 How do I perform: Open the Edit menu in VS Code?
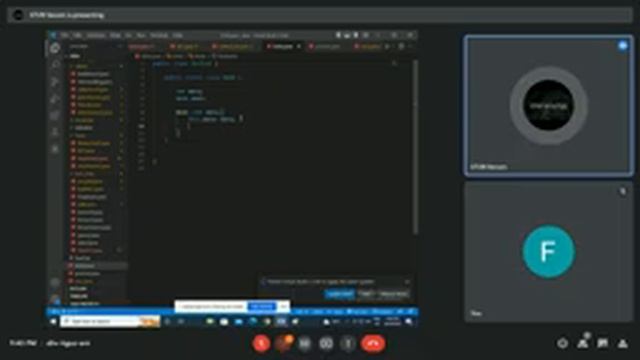point(78,36)
